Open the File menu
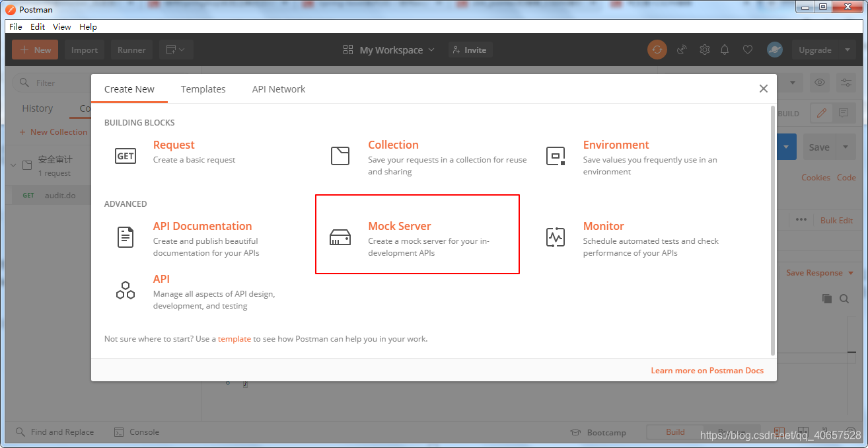 tap(16, 26)
